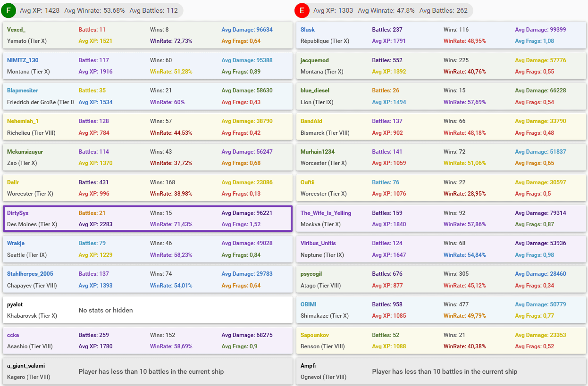Open blue_diesel player entry
588x386 pixels.
click(315, 90)
